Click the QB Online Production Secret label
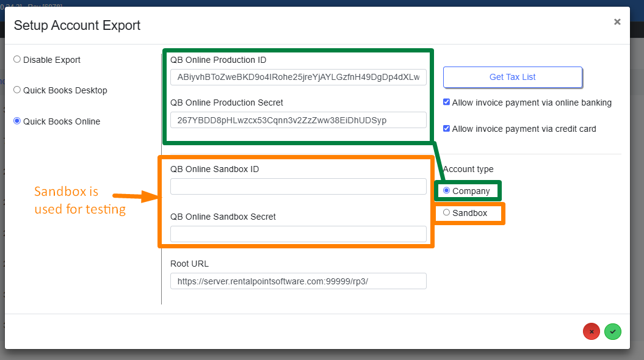Viewport: 644px width, 360px height. pos(226,103)
